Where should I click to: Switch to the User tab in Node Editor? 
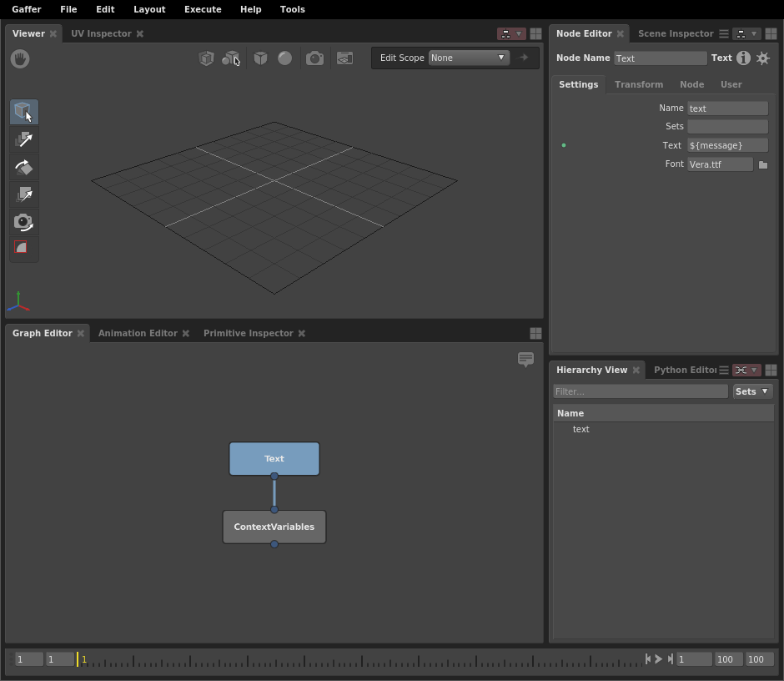[731, 84]
